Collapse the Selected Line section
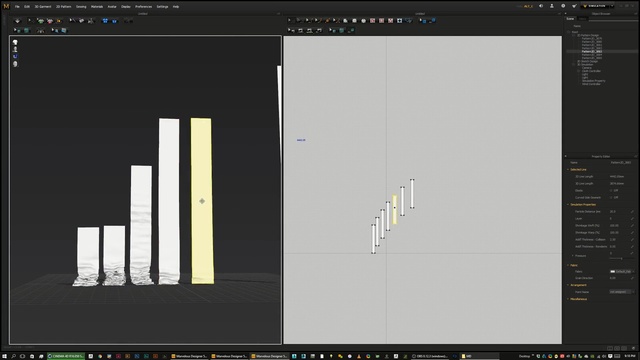This screenshot has width=640, height=360. tap(568, 169)
